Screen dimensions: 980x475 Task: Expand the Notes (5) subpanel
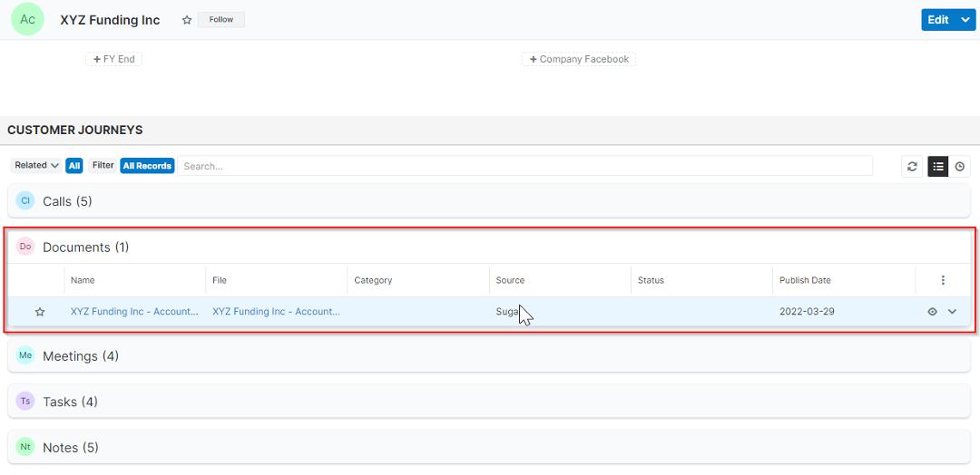71,448
